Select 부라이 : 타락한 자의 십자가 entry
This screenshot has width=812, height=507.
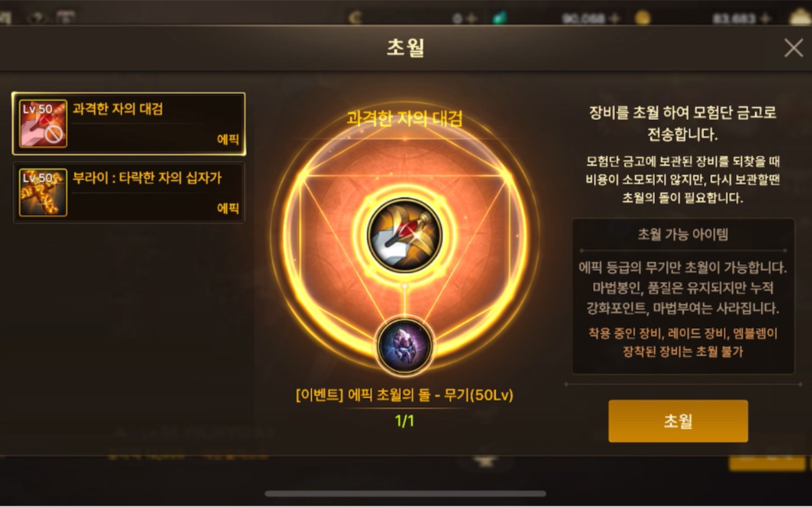129,193
